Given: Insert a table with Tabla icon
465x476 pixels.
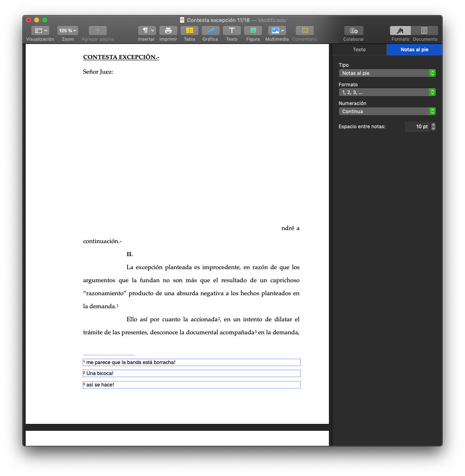Looking at the screenshot, I should click(x=189, y=31).
